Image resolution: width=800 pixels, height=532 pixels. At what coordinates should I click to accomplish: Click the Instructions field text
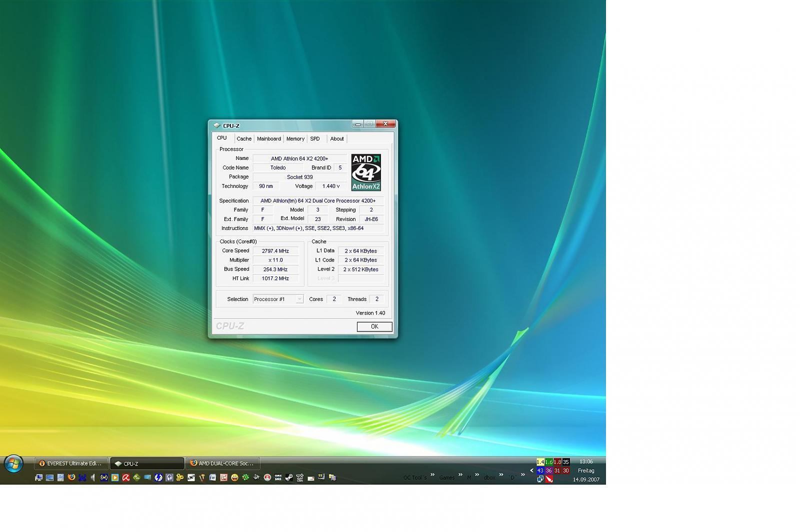[318, 228]
